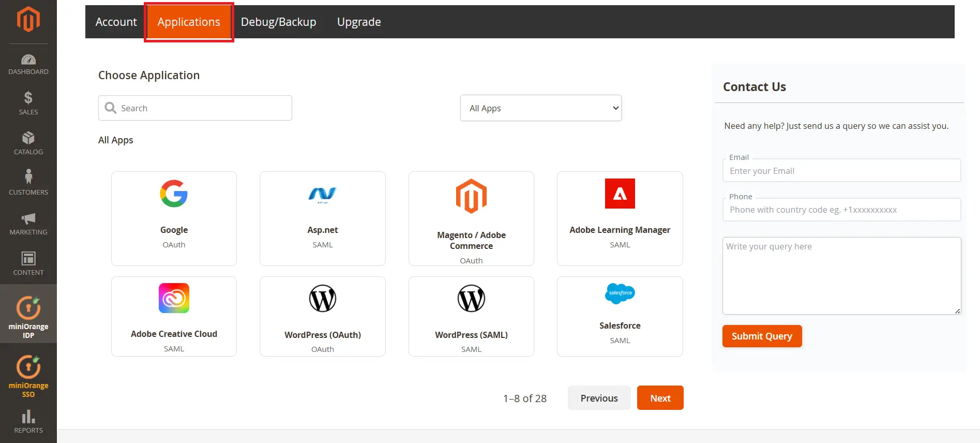Viewport: 980px width, 443px height.
Task: Click the Submit Query button
Action: [762, 336]
